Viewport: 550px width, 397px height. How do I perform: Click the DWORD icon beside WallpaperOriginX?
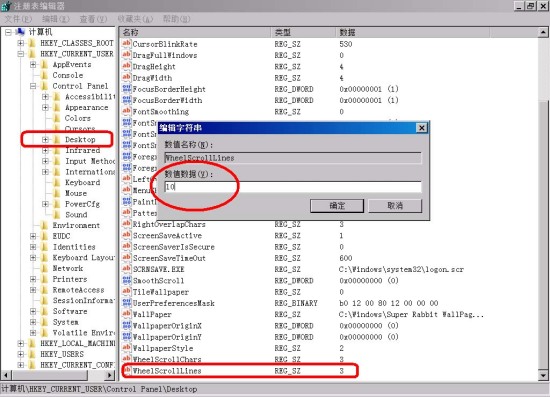[126, 325]
